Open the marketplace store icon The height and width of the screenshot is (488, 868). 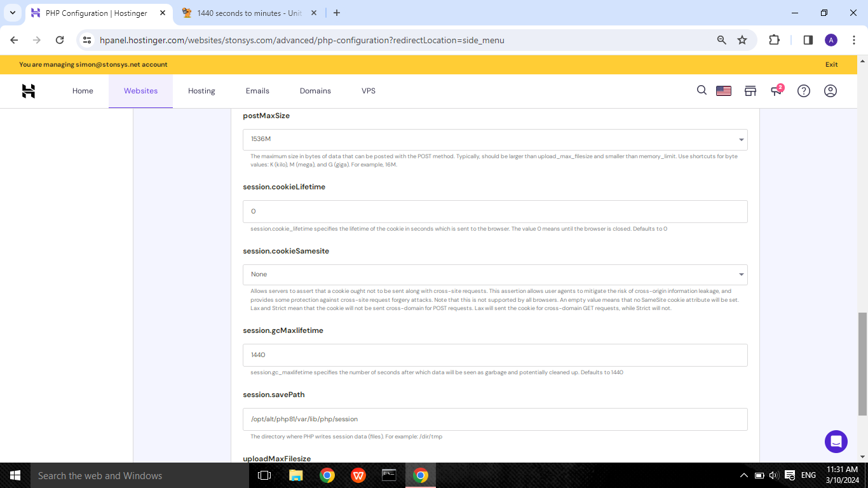(750, 91)
